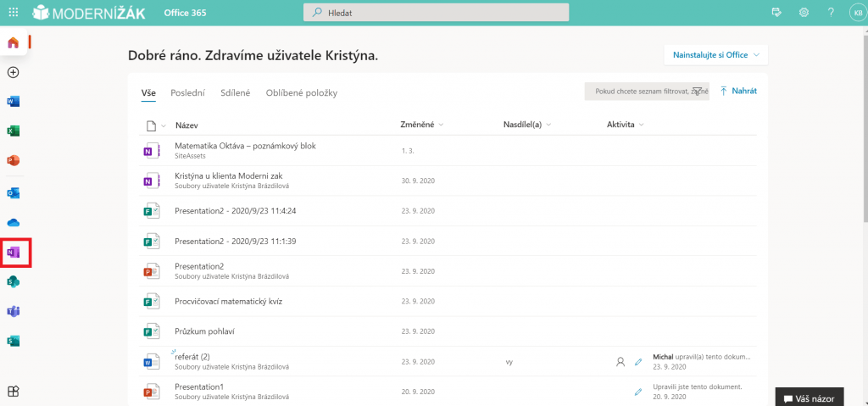Open the app launcher waffle icon

pyautogui.click(x=14, y=12)
